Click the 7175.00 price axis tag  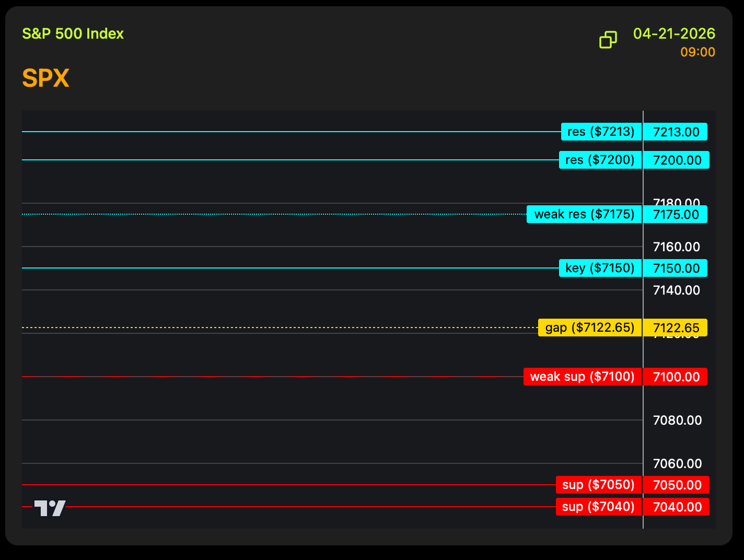(x=676, y=214)
